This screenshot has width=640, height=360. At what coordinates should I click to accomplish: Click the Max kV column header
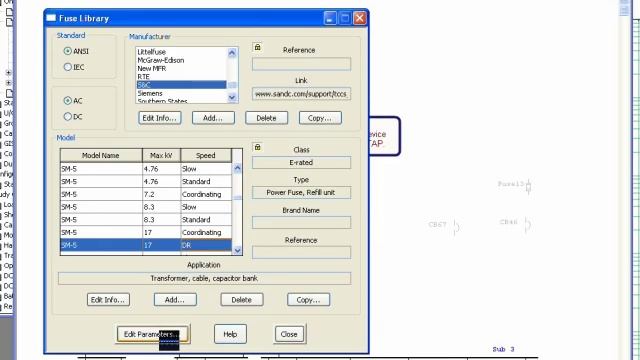point(161,156)
